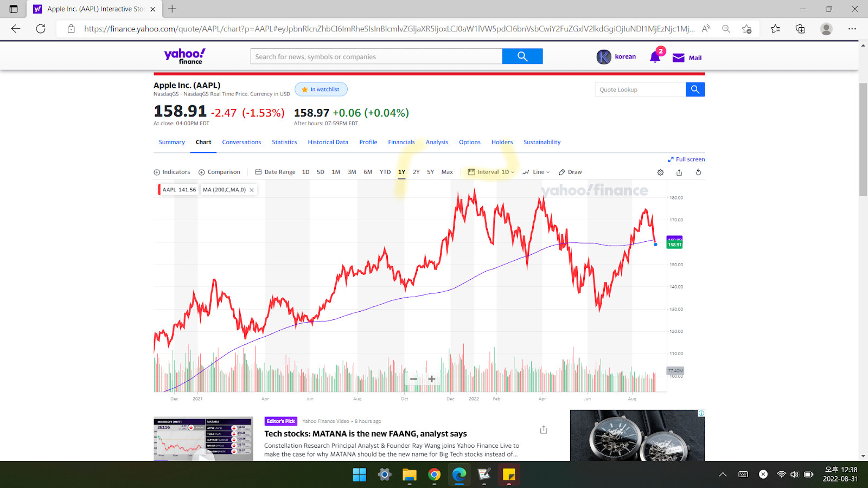Open the Mail envelope icon
Viewport: 868px width, 488px height.
click(x=678, y=57)
